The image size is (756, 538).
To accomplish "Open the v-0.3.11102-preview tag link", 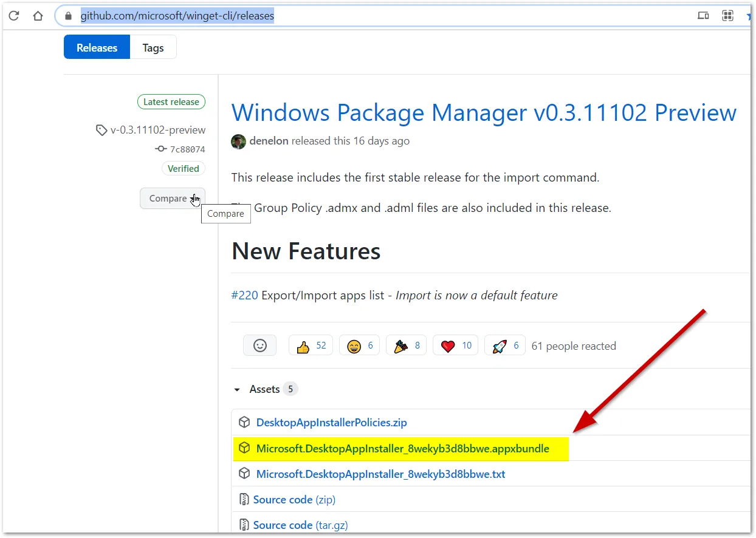I will (158, 130).
